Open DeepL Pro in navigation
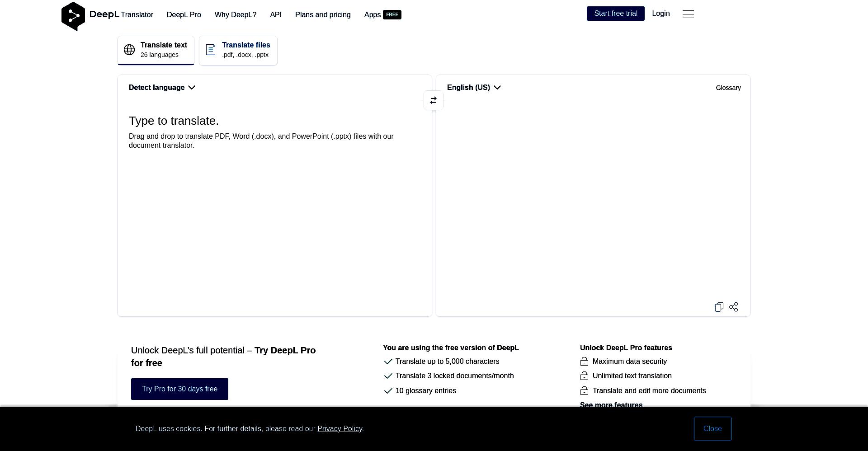The width and height of the screenshot is (868, 451). coord(184,15)
